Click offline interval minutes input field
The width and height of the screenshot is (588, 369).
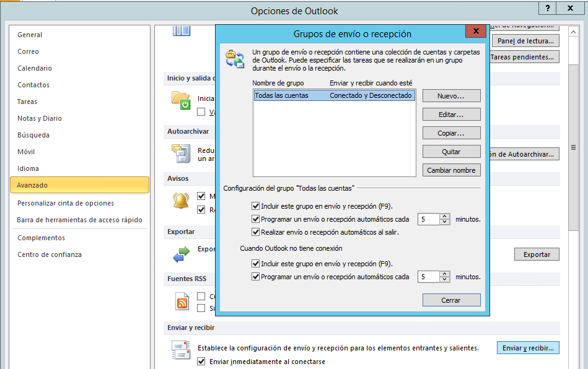pyautogui.click(x=429, y=277)
